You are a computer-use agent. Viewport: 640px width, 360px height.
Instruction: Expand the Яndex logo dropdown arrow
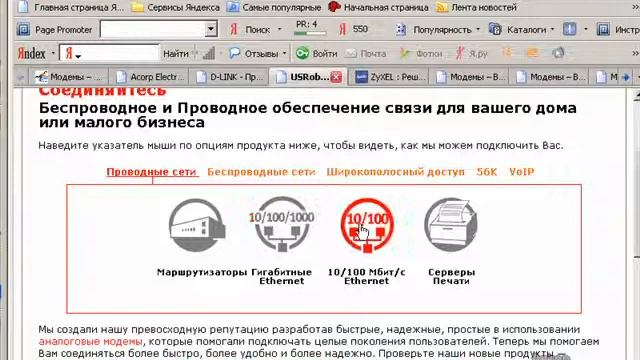tap(53, 53)
